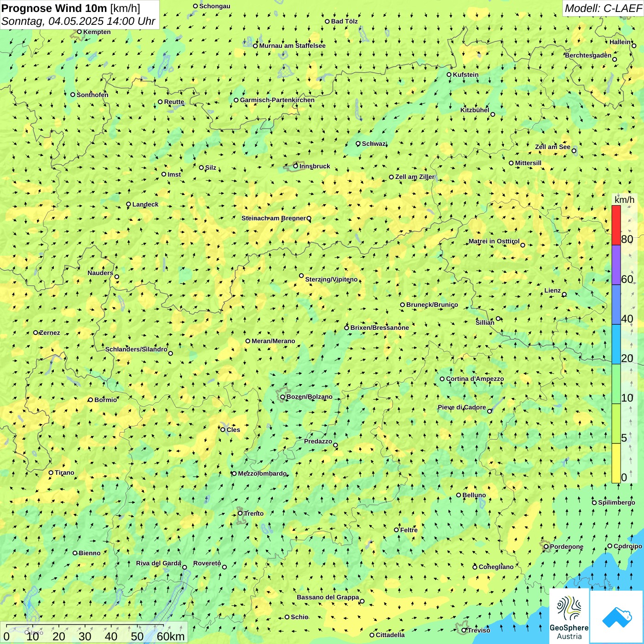The image size is (644, 644).
Task: Choose the mint green legend segment
Action: point(616,384)
